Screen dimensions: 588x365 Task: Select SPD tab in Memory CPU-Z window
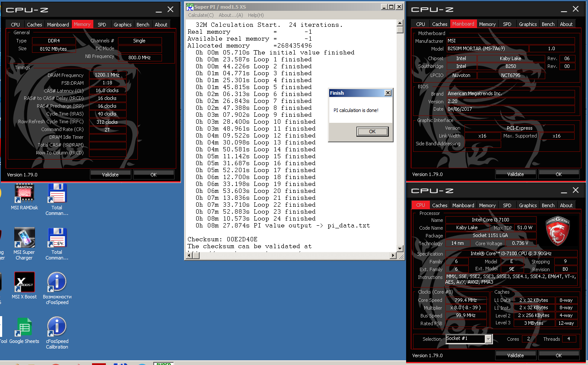pyautogui.click(x=102, y=25)
